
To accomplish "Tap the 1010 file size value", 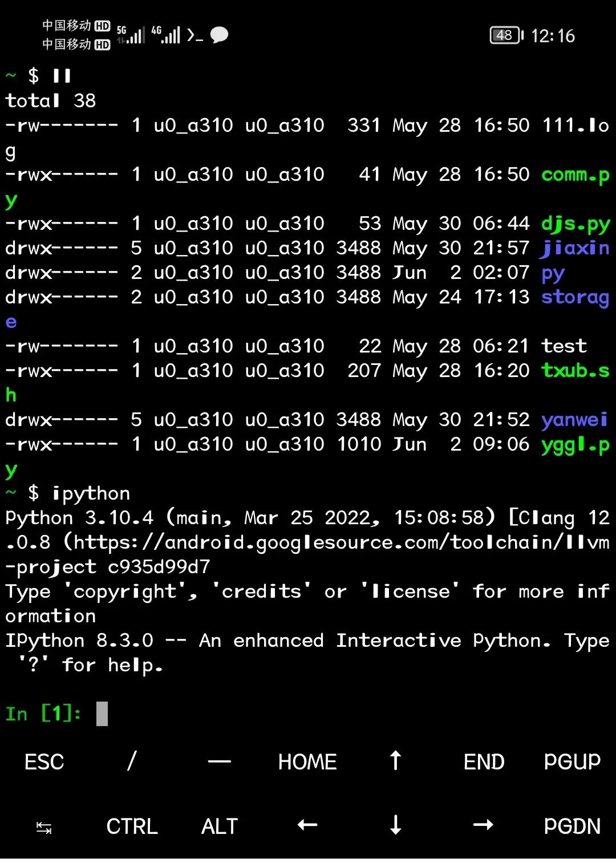I will [x=359, y=444].
